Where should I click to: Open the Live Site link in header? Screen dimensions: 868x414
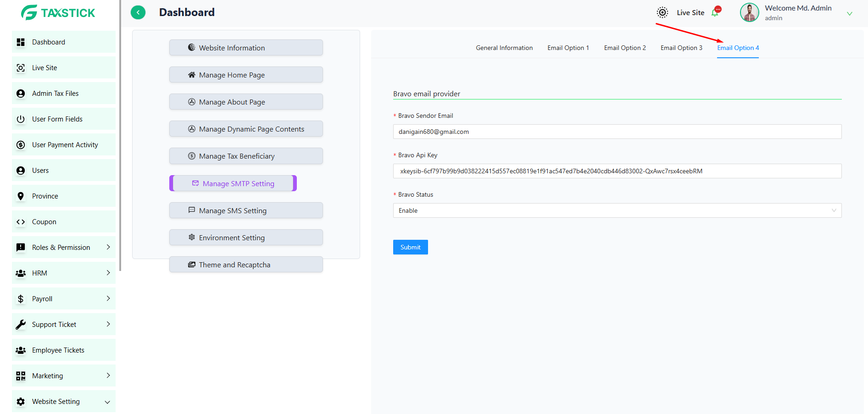690,13
